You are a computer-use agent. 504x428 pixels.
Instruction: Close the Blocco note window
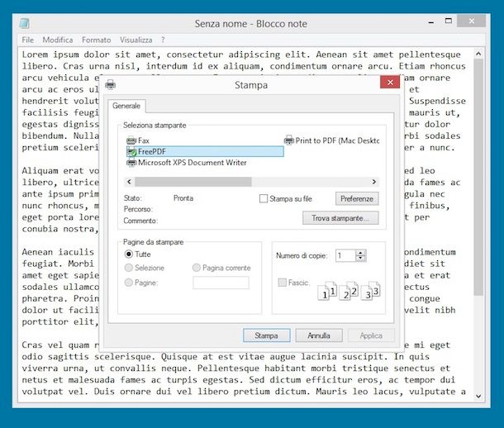(x=471, y=21)
